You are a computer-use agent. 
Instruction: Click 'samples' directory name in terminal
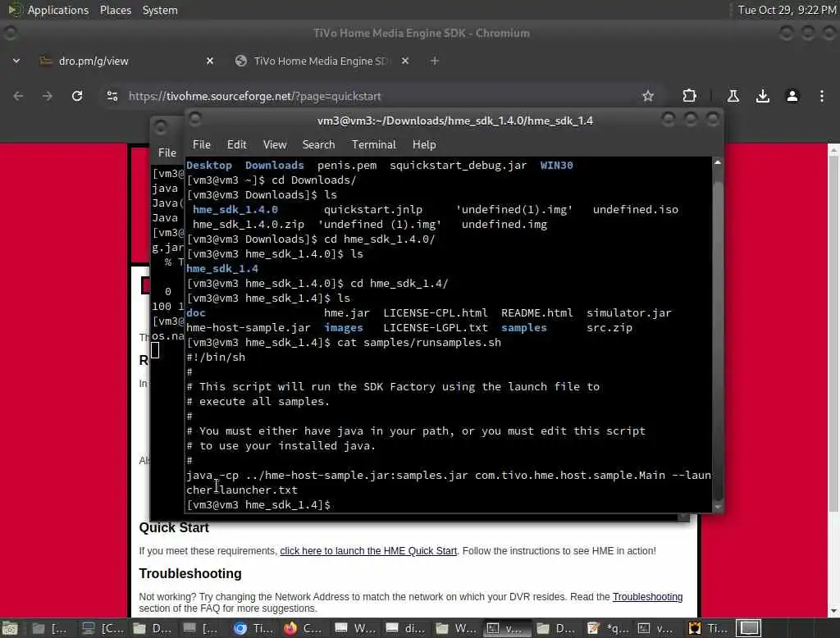tap(524, 328)
